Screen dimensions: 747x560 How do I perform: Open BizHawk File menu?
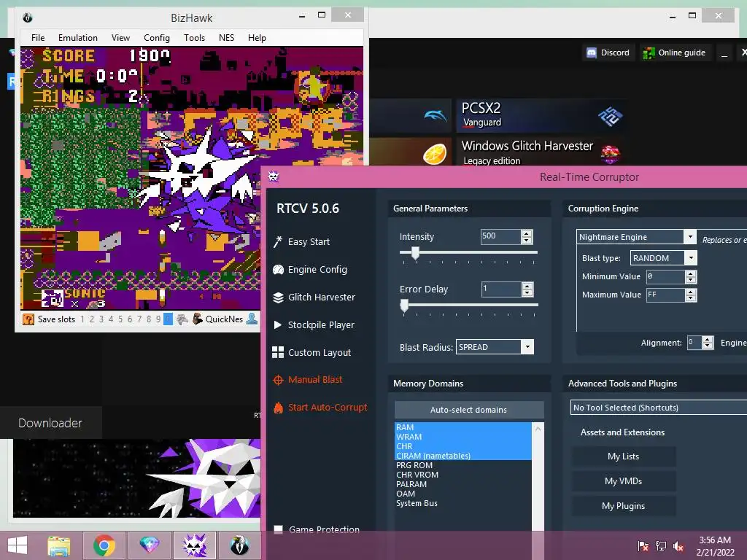(38, 38)
